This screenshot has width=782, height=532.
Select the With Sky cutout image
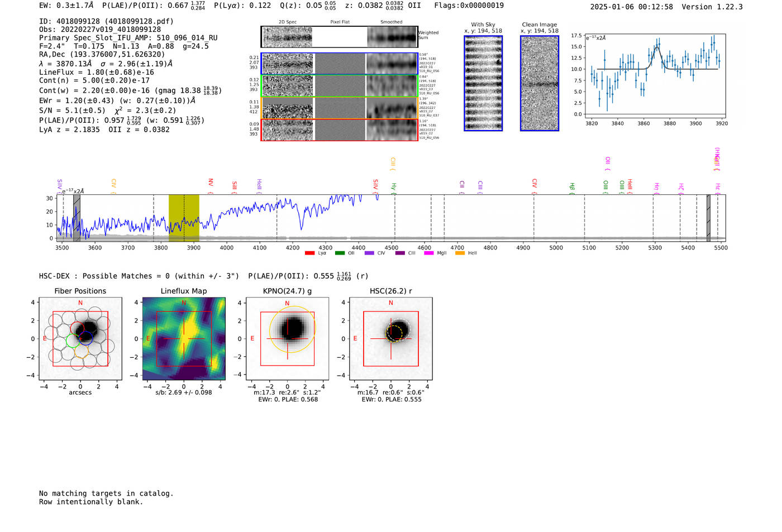[483, 83]
